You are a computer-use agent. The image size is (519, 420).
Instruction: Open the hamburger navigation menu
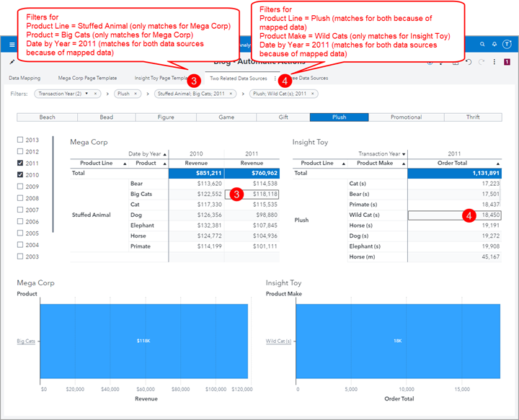(x=12, y=45)
